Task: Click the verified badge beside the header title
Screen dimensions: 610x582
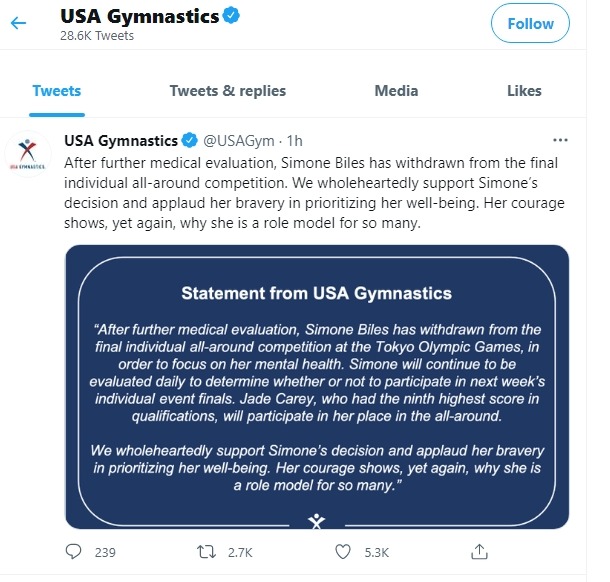Action: coord(231,16)
